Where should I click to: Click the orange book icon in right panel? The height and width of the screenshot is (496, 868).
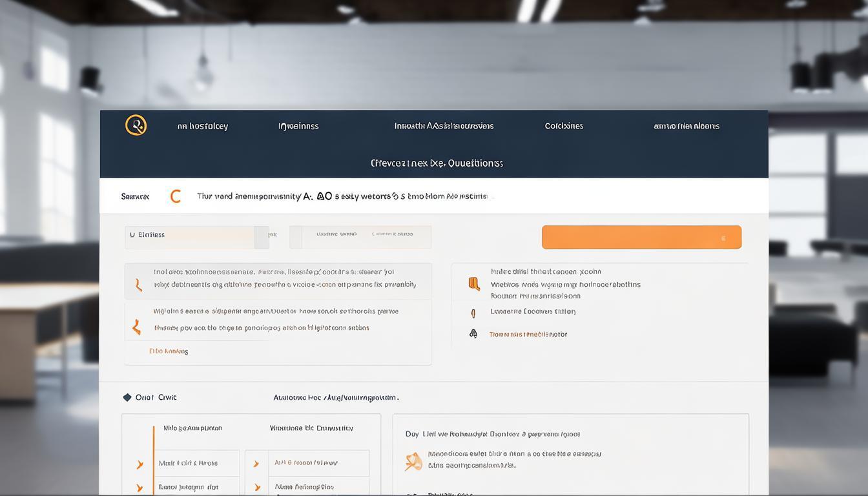[474, 284]
